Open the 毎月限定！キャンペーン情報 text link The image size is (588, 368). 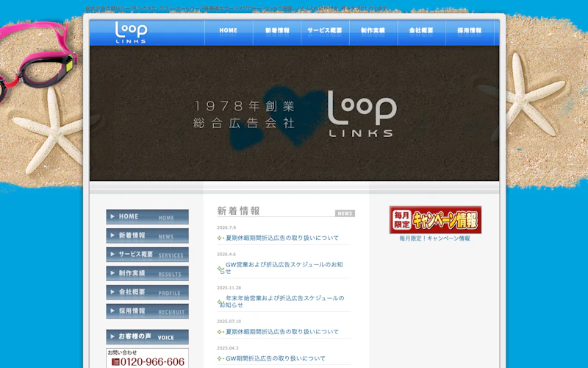coord(435,238)
